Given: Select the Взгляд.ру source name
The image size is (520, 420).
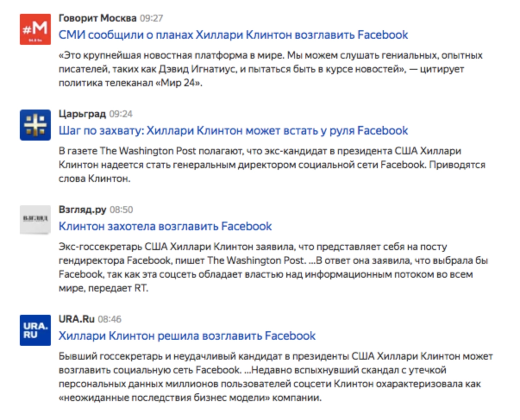Looking at the screenshot, I should 82,210.
